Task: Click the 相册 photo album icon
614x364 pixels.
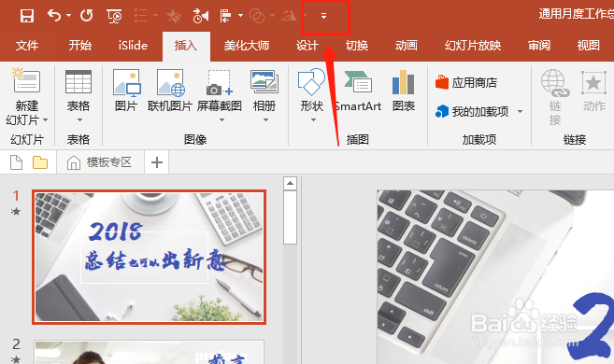Action: 264,82
